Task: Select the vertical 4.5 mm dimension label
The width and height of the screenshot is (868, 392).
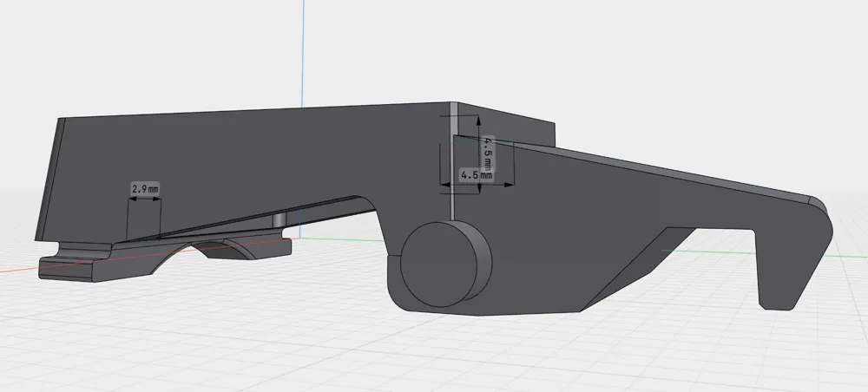Action: (488, 154)
